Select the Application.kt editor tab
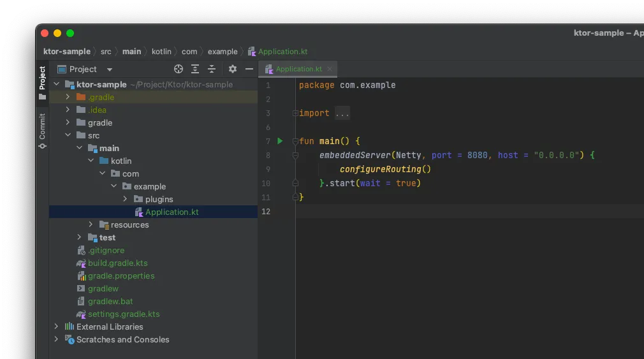 click(298, 69)
